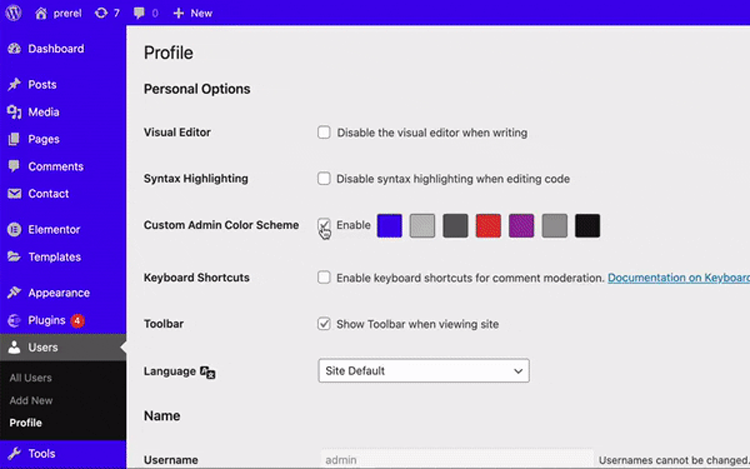Viewport: 750px width, 469px height.
Task: Open Elementor menu item
Action: [54, 229]
